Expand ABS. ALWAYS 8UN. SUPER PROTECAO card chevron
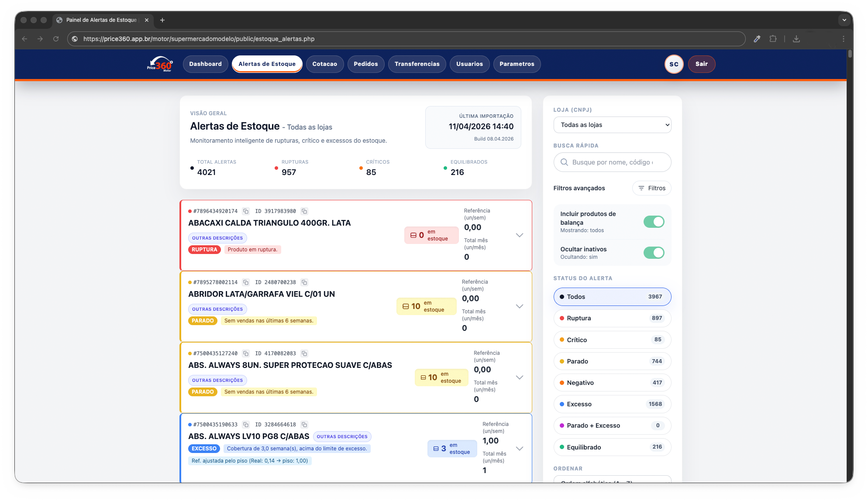This screenshot has height=501, width=868. (x=519, y=377)
